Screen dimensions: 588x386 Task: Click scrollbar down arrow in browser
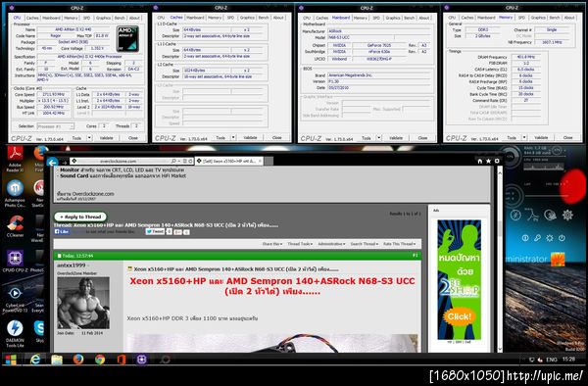pos(500,349)
